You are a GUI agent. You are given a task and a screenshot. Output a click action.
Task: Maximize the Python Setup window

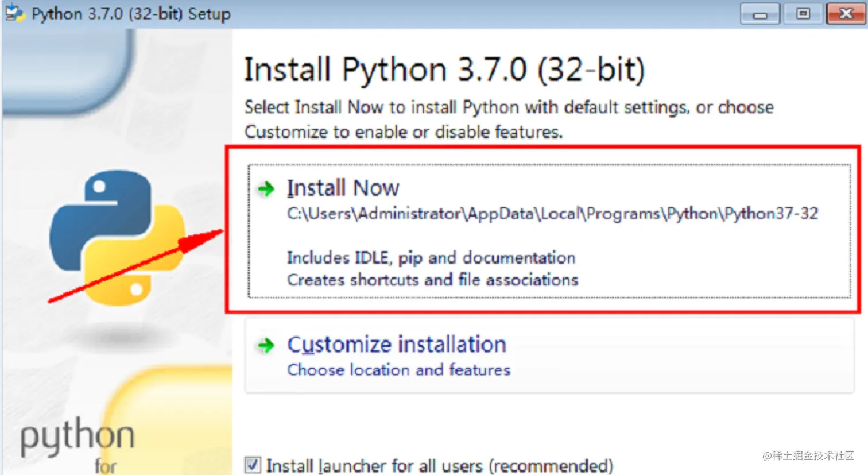pos(803,14)
